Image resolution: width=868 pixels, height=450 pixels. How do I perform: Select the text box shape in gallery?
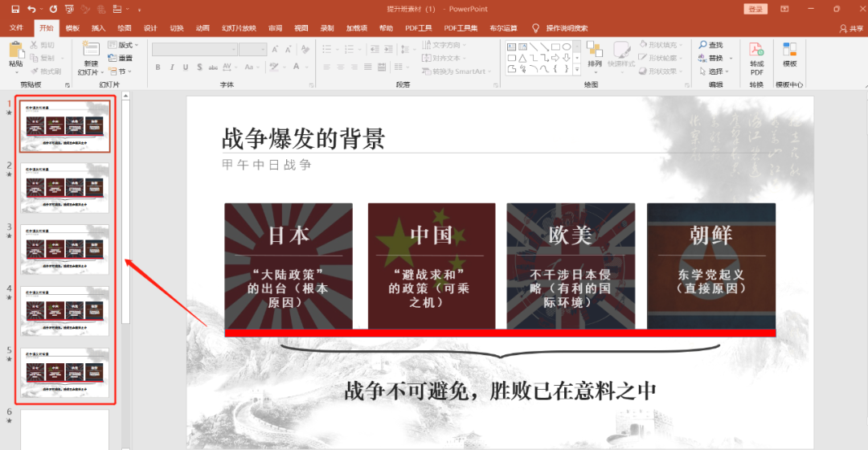pyautogui.click(x=511, y=47)
